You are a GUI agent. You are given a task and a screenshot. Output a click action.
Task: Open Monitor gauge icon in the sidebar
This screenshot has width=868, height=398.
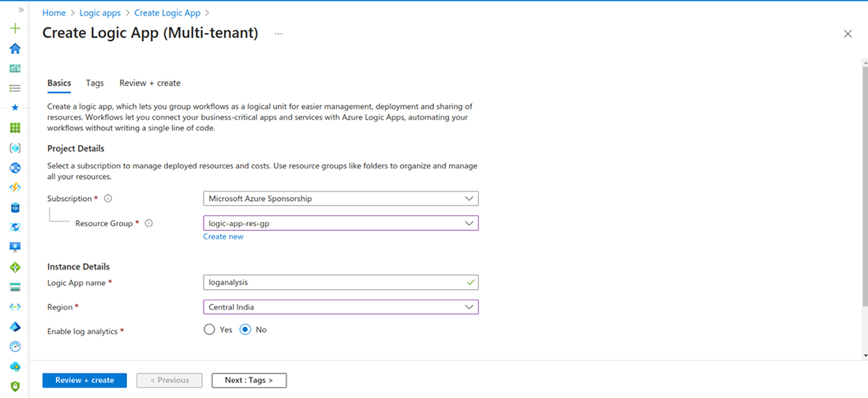pyautogui.click(x=16, y=347)
